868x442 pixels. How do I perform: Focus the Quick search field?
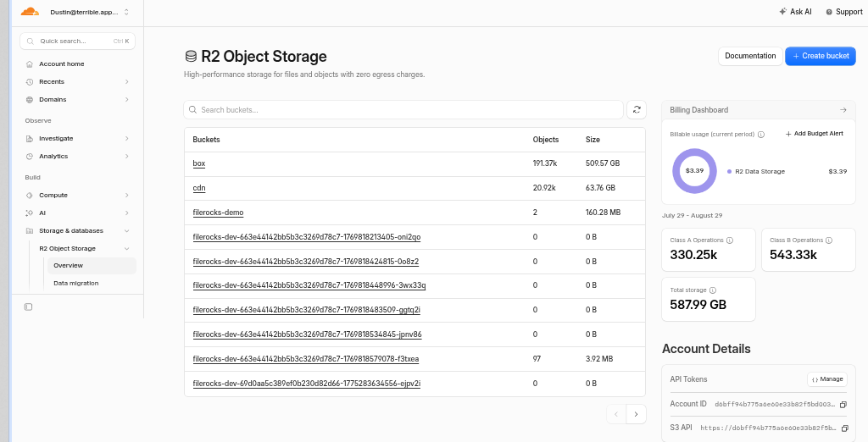[x=77, y=41]
